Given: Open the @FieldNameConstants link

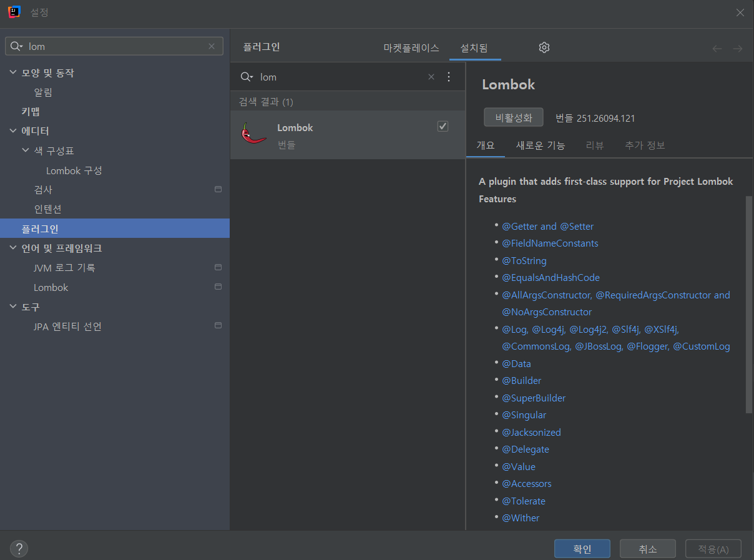Looking at the screenshot, I should click(x=550, y=243).
